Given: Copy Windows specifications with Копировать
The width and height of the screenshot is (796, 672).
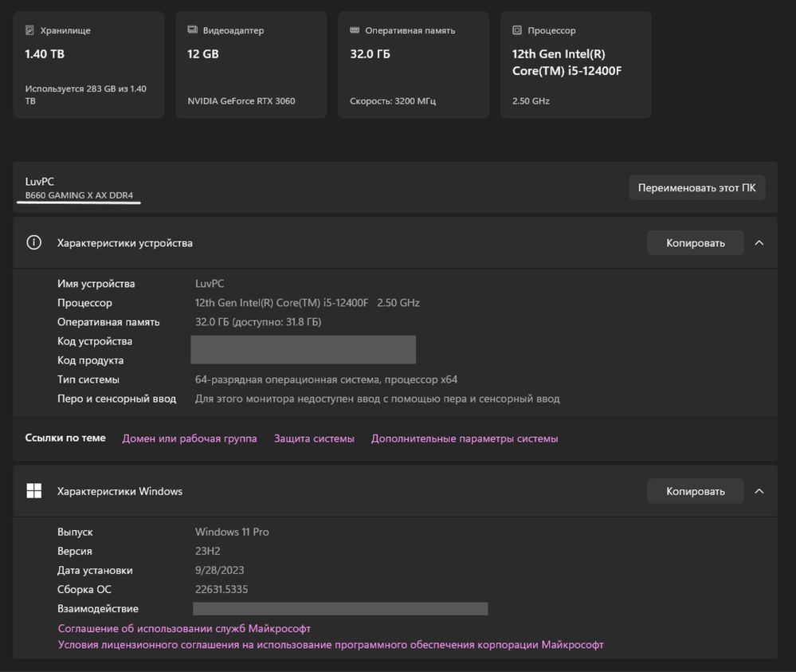Looking at the screenshot, I should click(696, 491).
